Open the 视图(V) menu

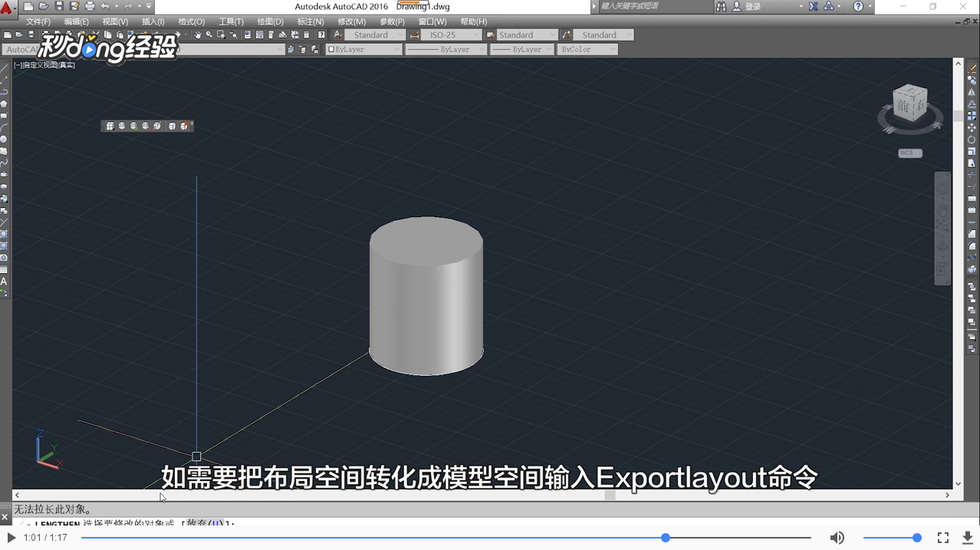115,21
